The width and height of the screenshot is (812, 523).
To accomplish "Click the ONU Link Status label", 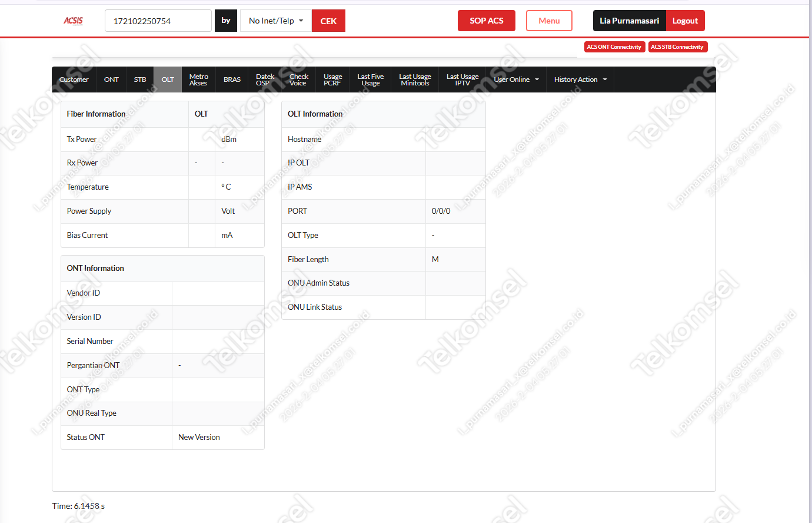I will coord(315,307).
